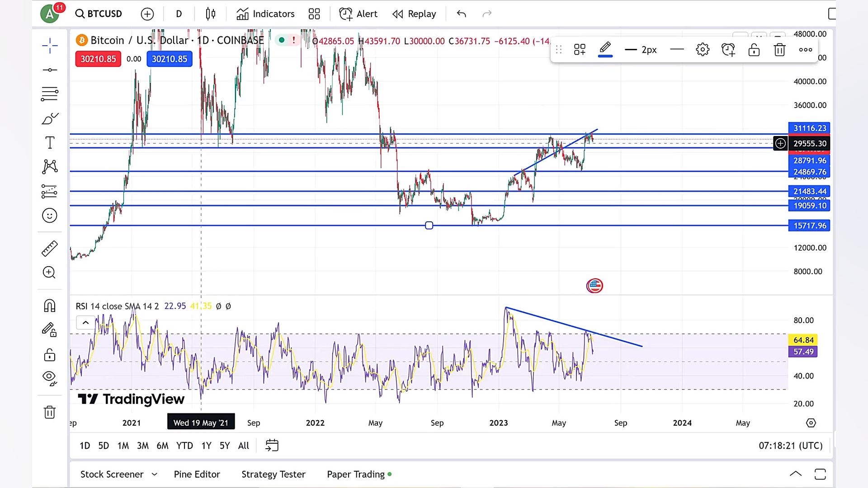Delete the selected line from floating toolbar
868x488 pixels.
(780, 50)
